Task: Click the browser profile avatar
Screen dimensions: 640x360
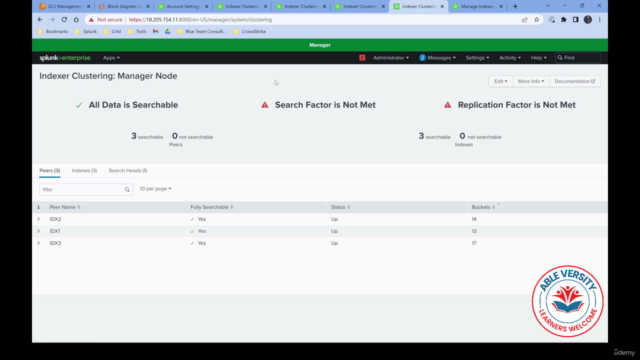Action: [x=588, y=20]
